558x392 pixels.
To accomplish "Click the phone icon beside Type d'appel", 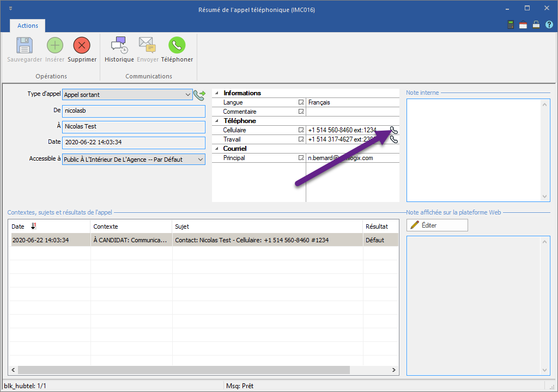I will click(199, 95).
